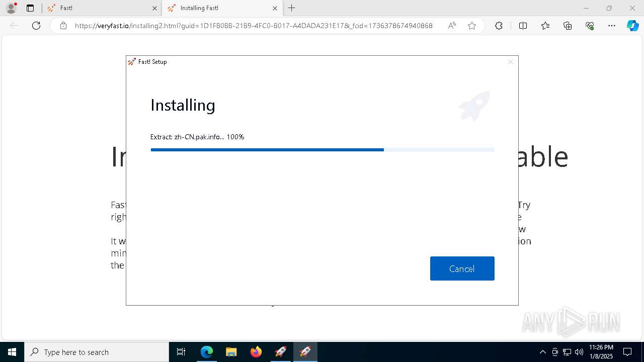
Task: Open notification center
Action: coord(628,352)
